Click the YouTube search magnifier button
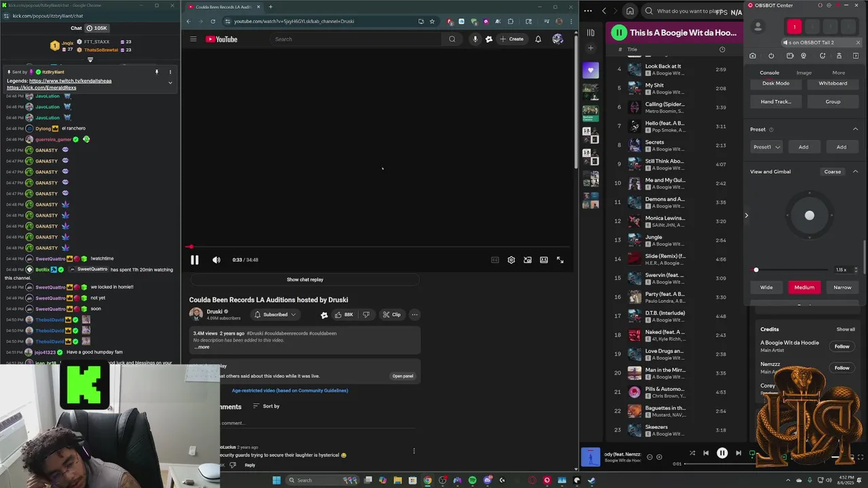The image size is (868, 488). click(452, 39)
